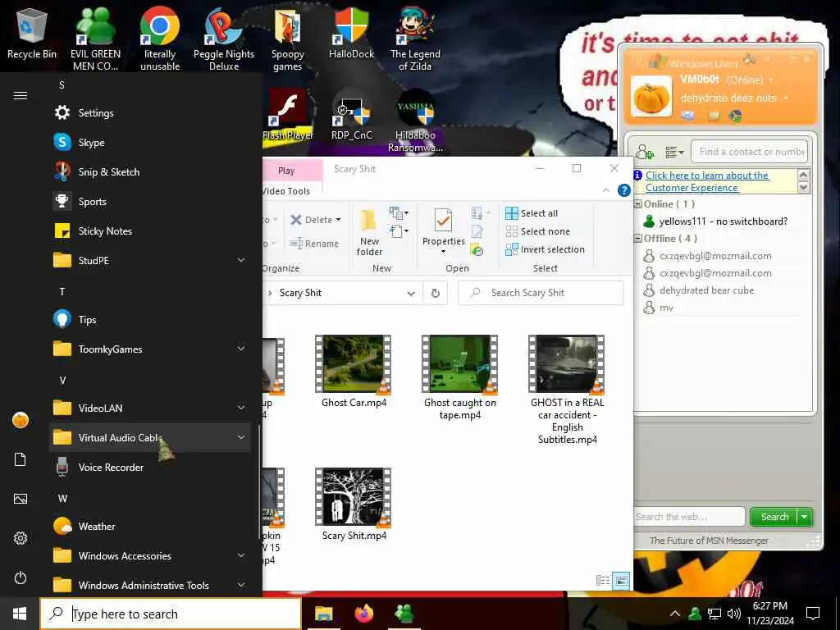
Task: Switch Explorer to large icons view
Action: click(x=621, y=580)
